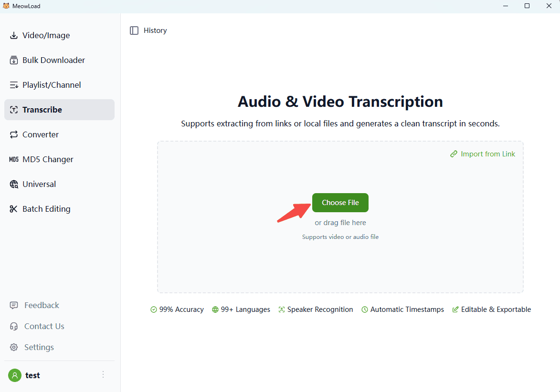
Task: Maximize the MeowLoad window
Action: 527,6
